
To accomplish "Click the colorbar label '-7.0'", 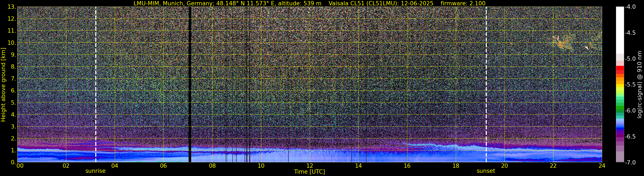I will tap(630, 162).
